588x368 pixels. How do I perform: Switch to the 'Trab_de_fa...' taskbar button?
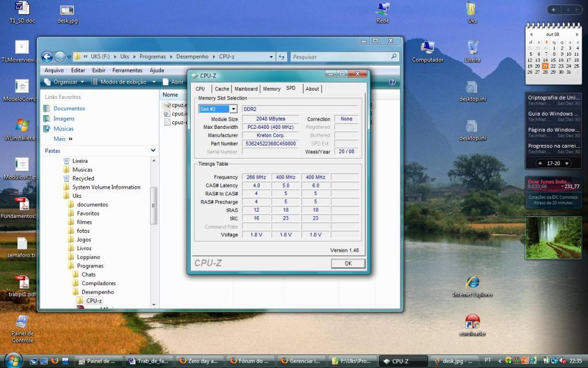click(149, 361)
